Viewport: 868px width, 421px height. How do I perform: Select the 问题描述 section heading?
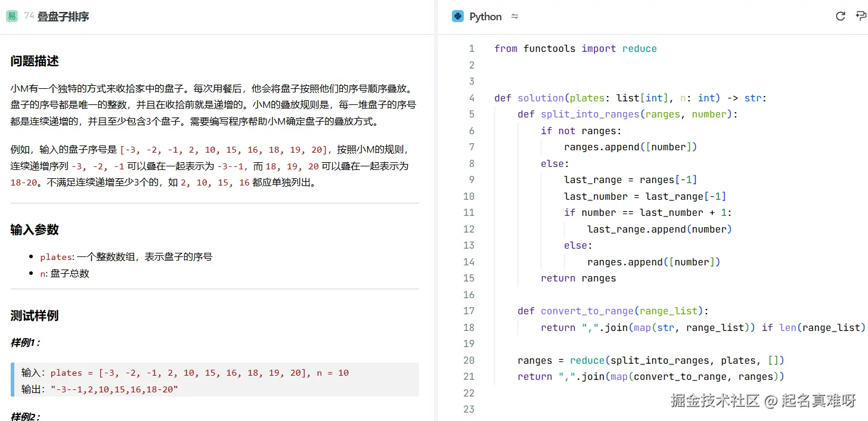(x=27, y=60)
